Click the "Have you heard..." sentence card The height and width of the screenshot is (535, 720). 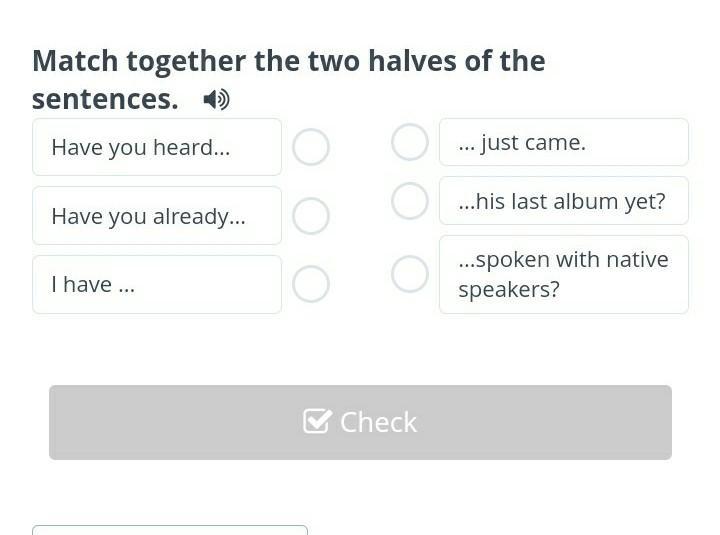(x=157, y=147)
